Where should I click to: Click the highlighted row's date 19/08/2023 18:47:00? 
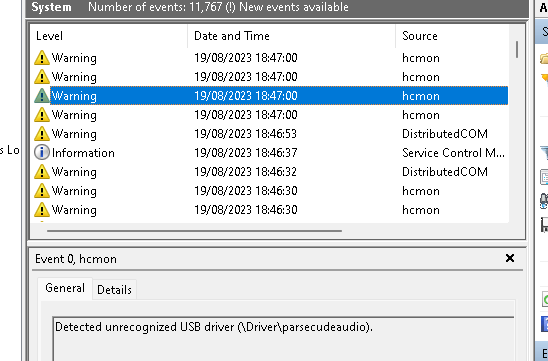pyautogui.click(x=246, y=96)
